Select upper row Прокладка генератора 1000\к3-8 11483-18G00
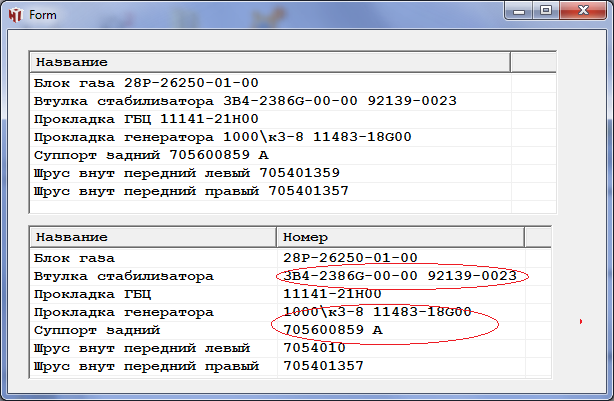 (x=222, y=137)
